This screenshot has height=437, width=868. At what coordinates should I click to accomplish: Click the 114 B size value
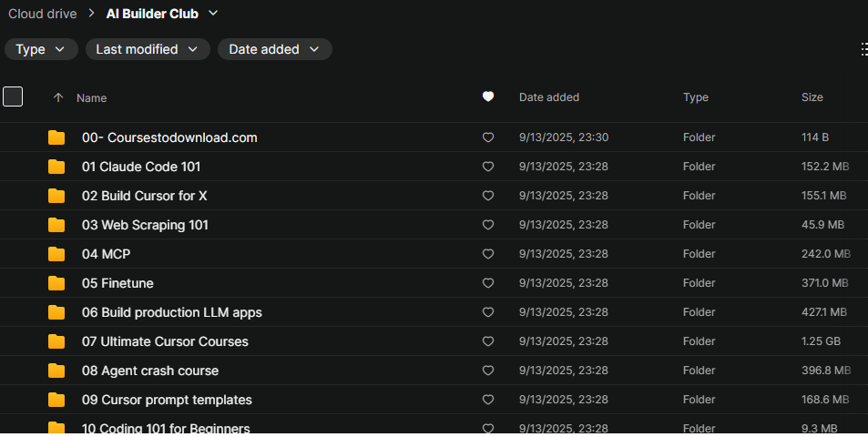[815, 137]
